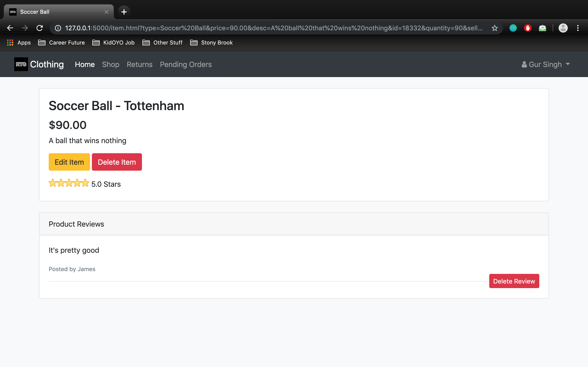Open the Apps grid shortcut
The width and height of the screenshot is (588, 367).
(x=19, y=43)
